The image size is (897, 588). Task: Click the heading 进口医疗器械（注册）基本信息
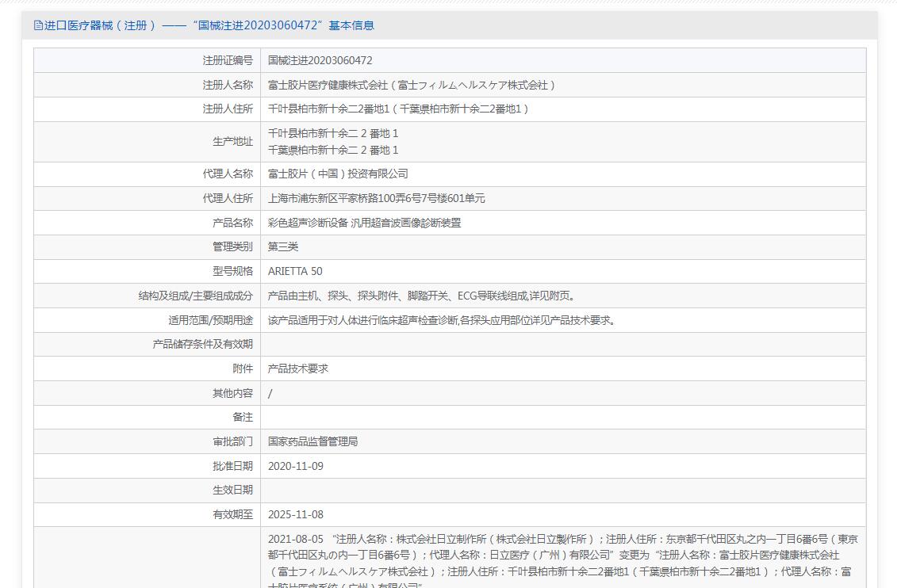[x=209, y=25]
